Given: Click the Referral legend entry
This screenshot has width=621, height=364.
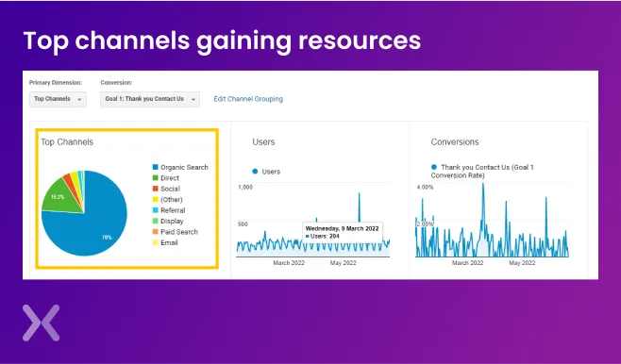Looking at the screenshot, I should [169, 210].
